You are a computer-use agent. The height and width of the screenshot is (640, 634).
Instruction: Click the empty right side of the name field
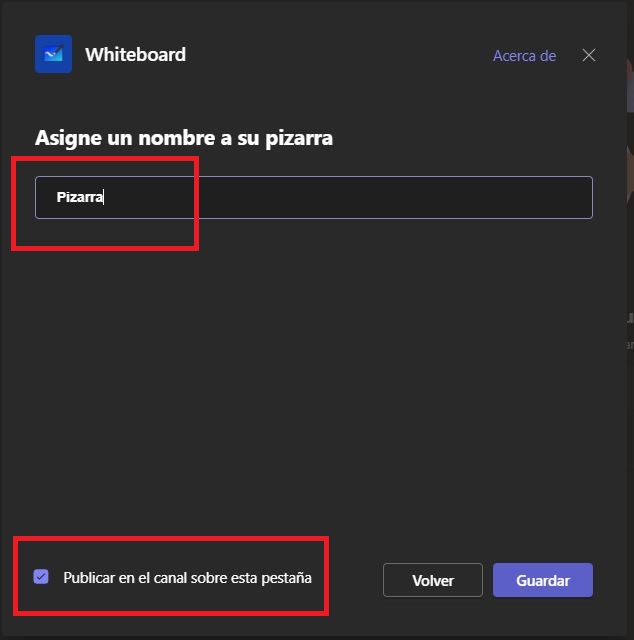click(x=450, y=197)
